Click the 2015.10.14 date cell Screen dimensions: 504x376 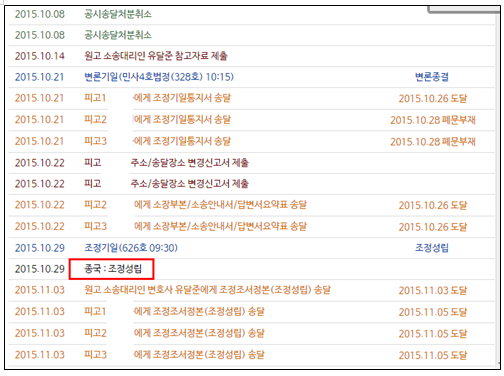pos(40,56)
